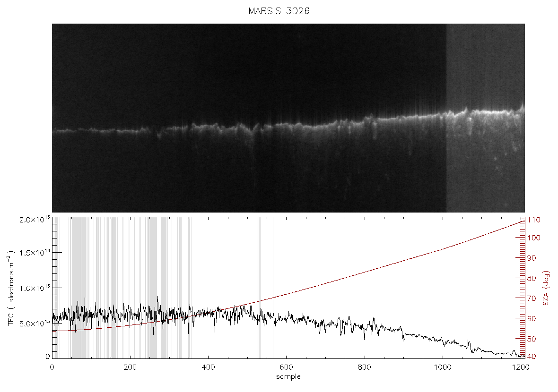558x392 pixels.
Task: Click the sample x-axis label
Action: pyautogui.click(x=288, y=376)
